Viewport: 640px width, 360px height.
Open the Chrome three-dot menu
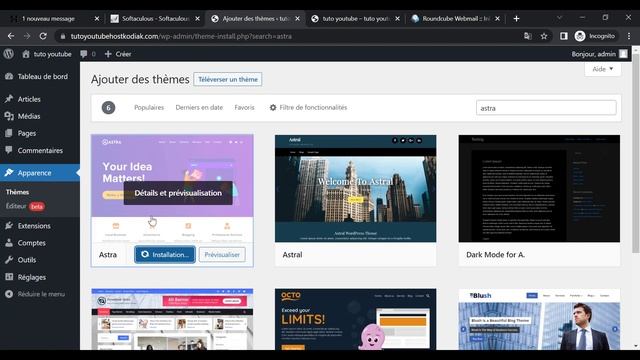[x=629, y=36]
